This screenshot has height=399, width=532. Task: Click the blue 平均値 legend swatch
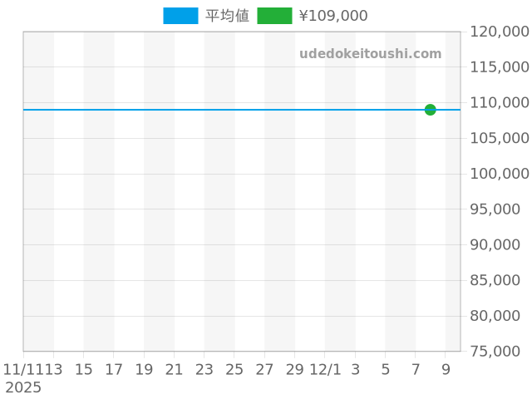click(180, 16)
